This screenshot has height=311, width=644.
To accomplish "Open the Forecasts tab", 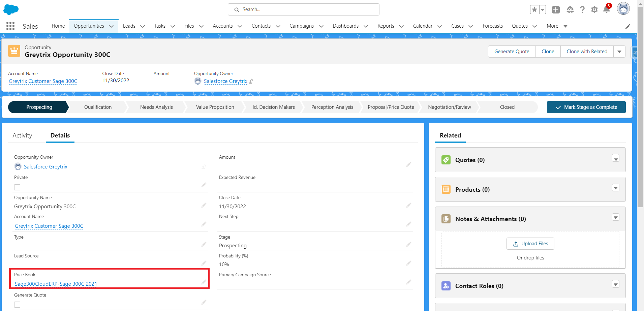I will click(x=493, y=26).
